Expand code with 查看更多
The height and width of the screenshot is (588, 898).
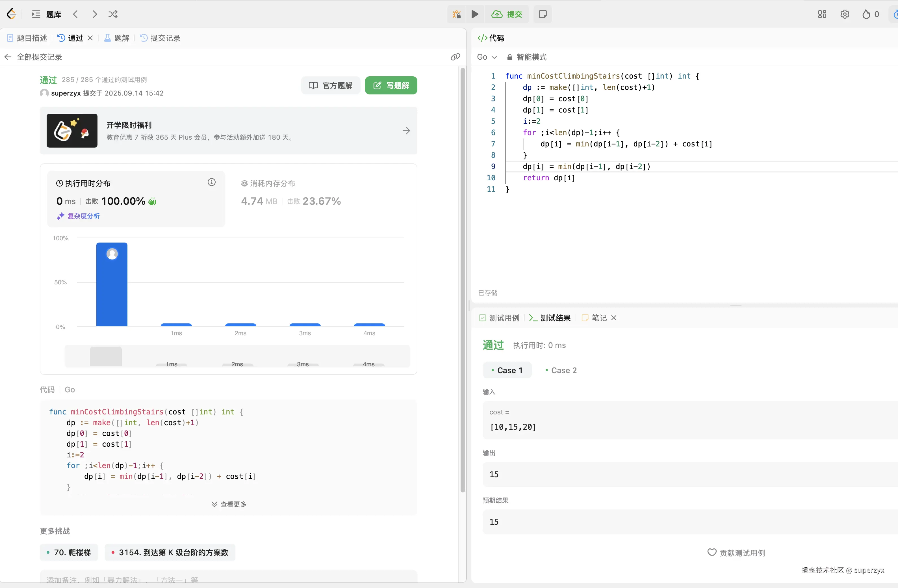(229, 504)
